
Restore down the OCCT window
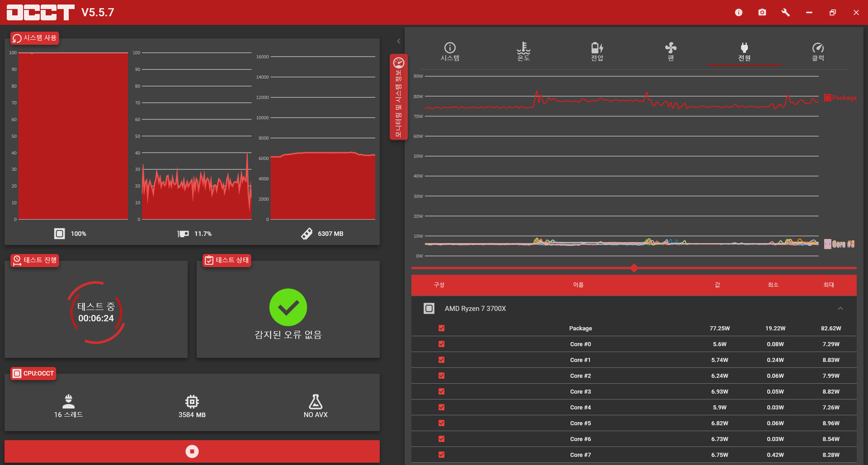(x=833, y=12)
